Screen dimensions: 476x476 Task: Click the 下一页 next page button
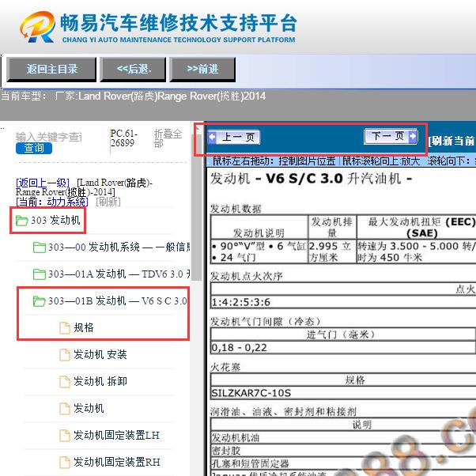391,136
